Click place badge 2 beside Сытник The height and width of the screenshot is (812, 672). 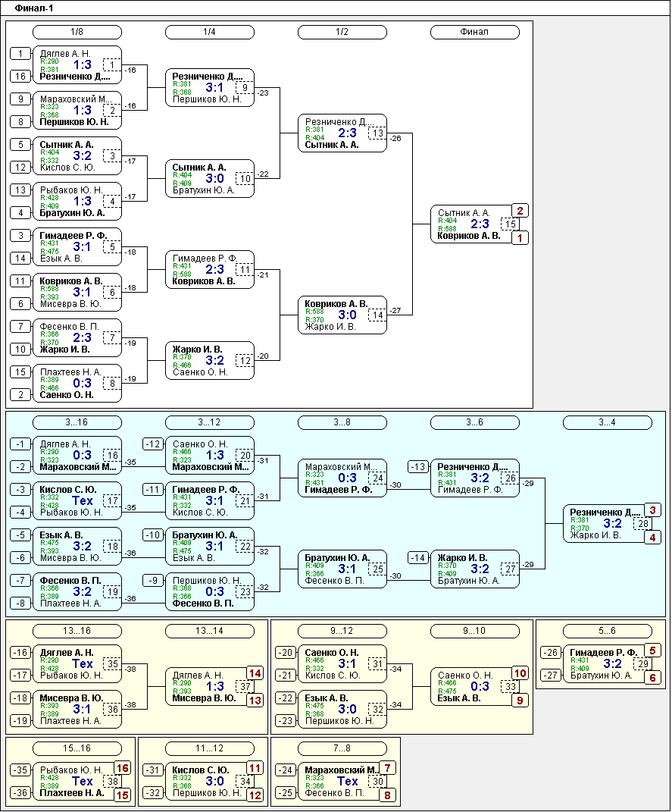(x=520, y=211)
